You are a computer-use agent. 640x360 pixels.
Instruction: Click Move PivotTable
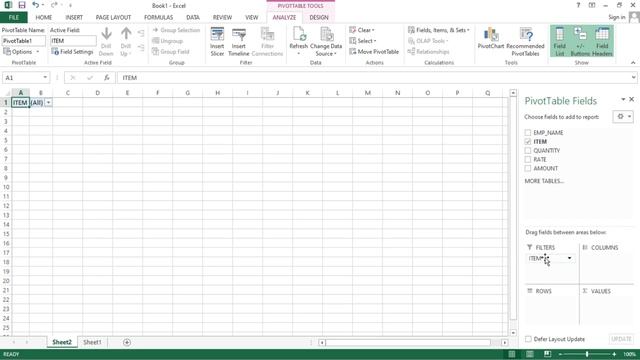click(374, 52)
